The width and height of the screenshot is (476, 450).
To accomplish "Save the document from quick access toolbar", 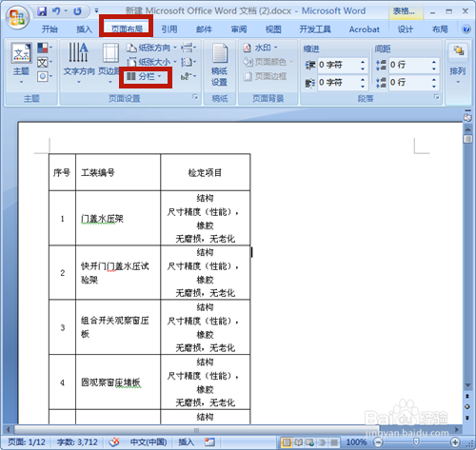I will click(42, 11).
